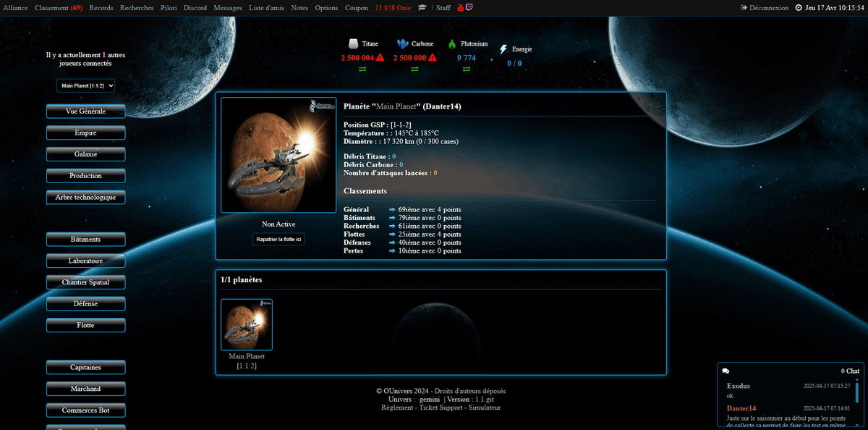This screenshot has height=430, width=868.
Task: Open the Discord link in the top menu
Action: [195, 7]
